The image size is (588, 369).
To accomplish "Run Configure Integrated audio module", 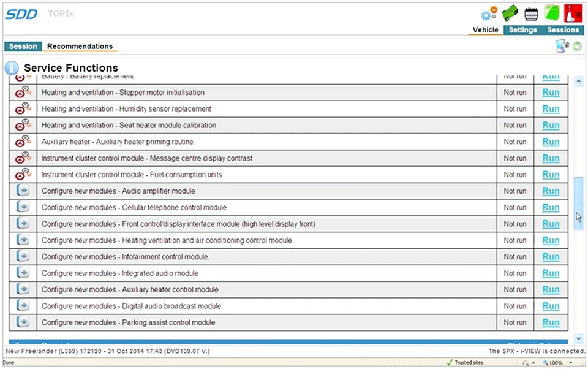I will (551, 273).
